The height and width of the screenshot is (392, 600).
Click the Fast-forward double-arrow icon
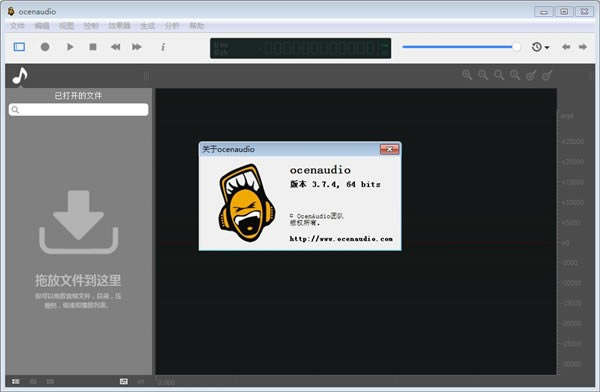click(x=137, y=47)
